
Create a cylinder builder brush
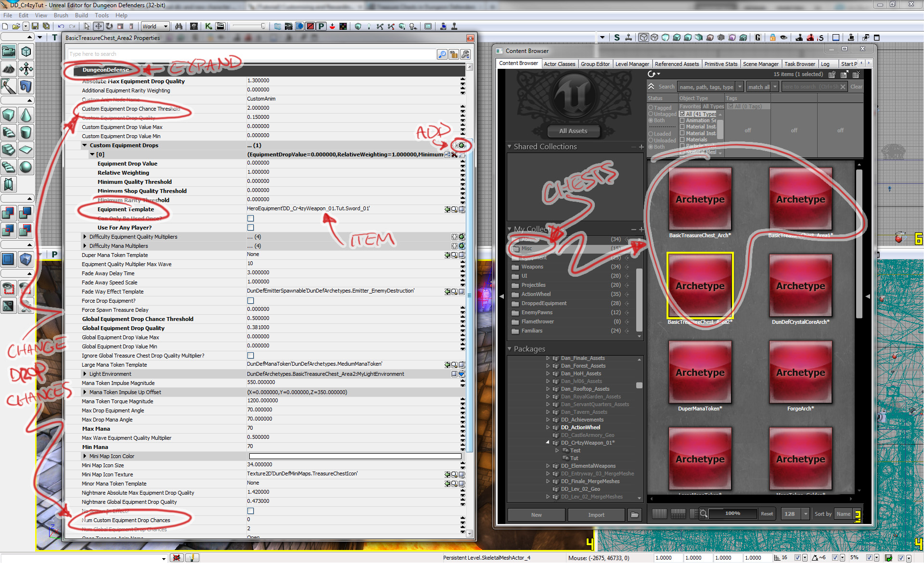(x=26, y=132)
